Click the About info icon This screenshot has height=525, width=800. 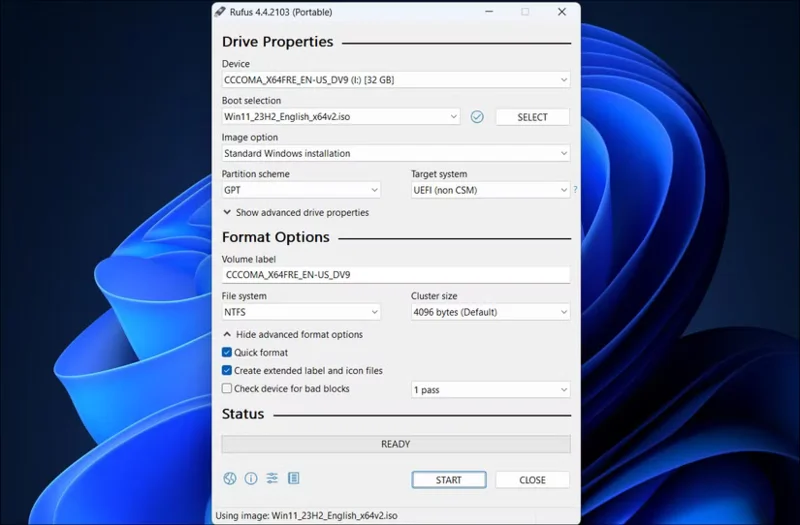[x=251, y=479]
